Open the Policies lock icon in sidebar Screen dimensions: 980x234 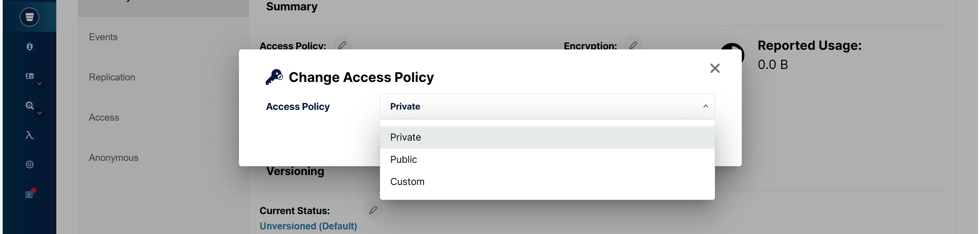(x=29, y=47)
